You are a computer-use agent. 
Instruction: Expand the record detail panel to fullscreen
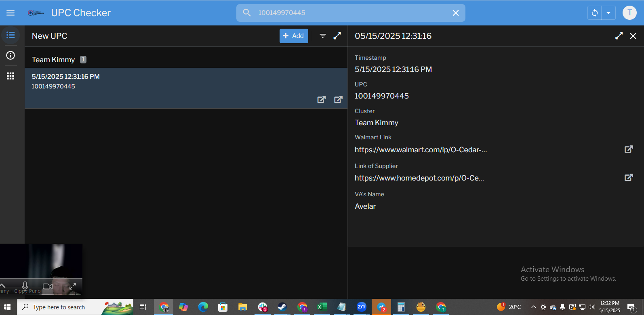tap(619, 36)
